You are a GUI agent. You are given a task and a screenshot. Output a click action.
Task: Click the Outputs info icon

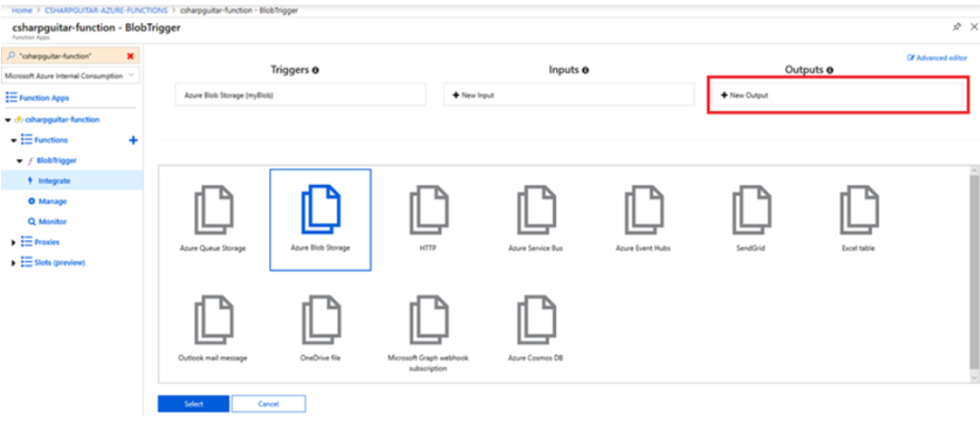click(x=830, y=71)
